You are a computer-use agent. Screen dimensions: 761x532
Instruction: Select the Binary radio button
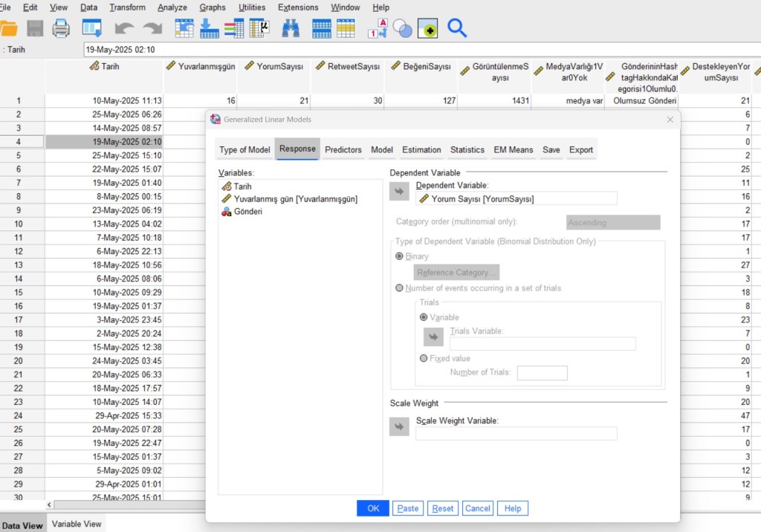click(x=400, y=256)
